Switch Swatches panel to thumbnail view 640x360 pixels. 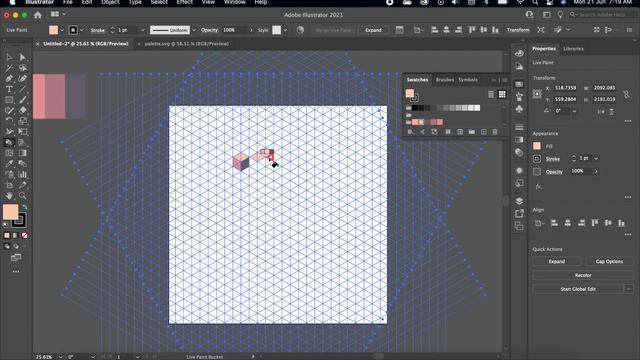502,94
